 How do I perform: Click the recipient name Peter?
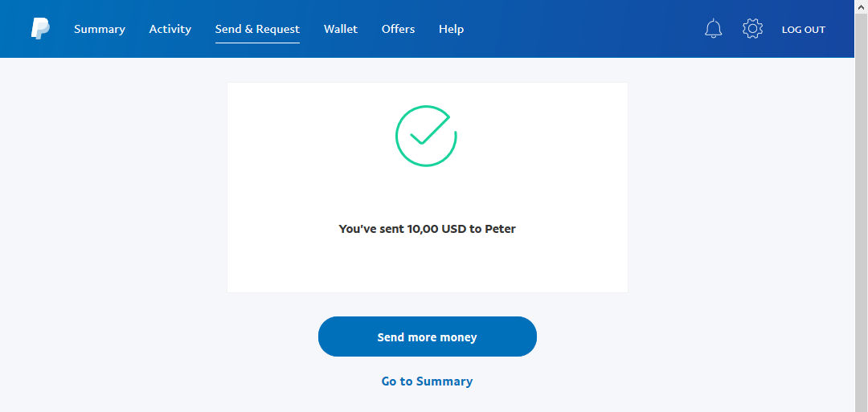coord(500,229)
